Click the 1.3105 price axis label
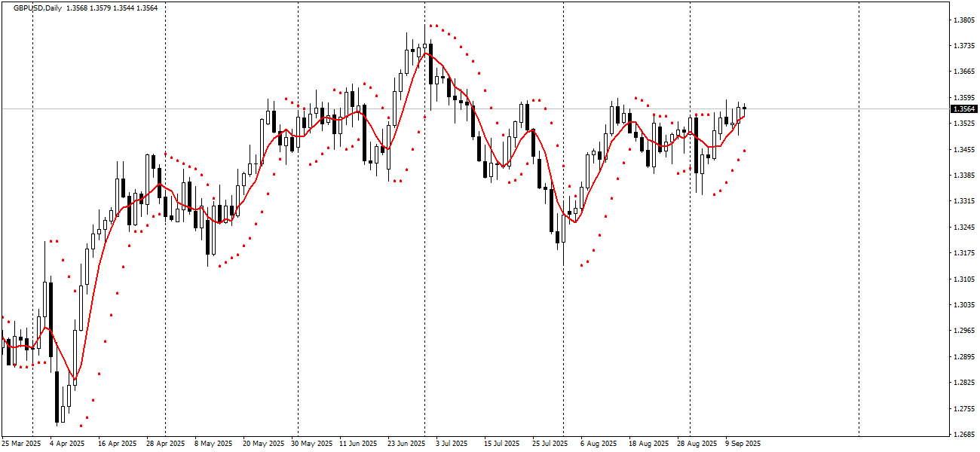Screen dimensions: 980x452 pos(963,279)
